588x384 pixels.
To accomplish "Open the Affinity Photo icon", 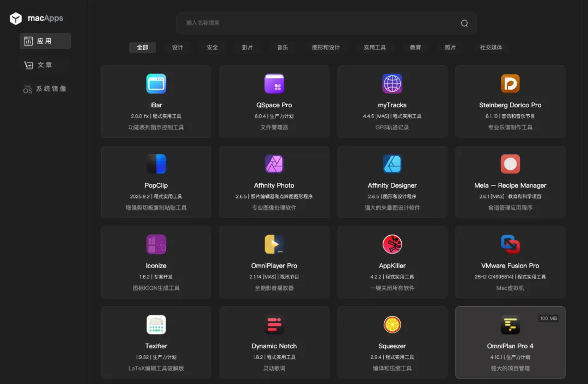I will point(274,164).
